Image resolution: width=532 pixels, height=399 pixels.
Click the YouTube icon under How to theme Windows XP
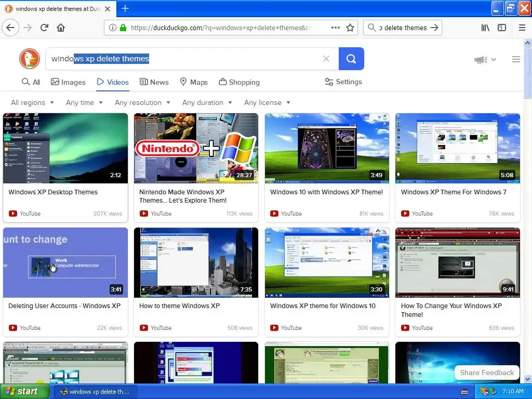click(144, 328)
